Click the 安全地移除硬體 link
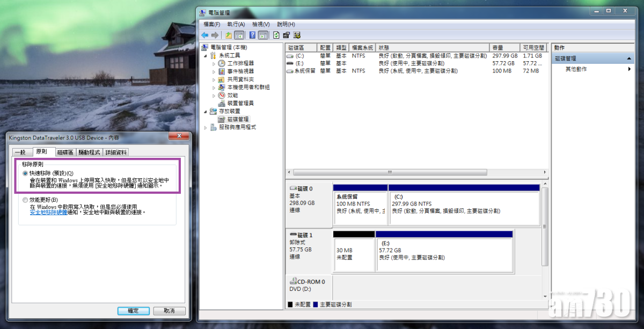644x329 pixels. [x=48, y=213]
